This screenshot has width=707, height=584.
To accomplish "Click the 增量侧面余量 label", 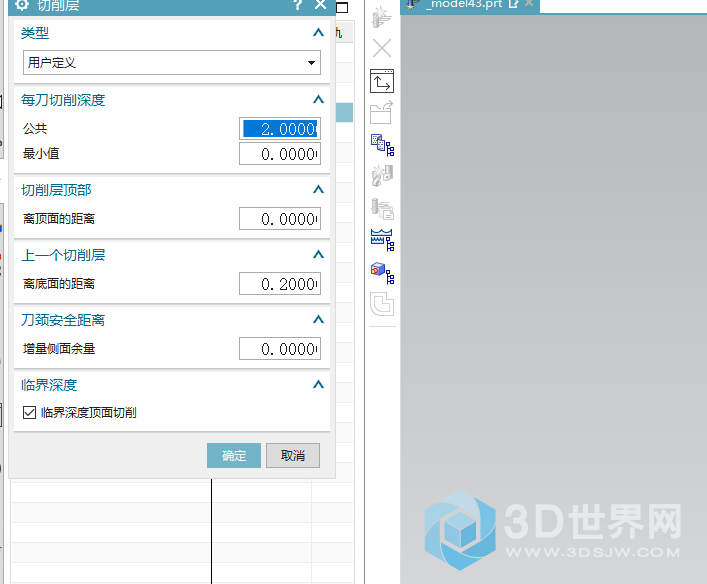I will pos(59,349).
